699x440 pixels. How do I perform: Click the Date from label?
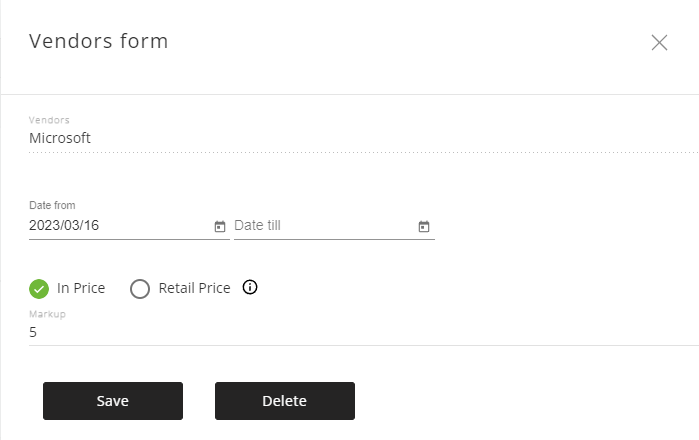(52, 205)
